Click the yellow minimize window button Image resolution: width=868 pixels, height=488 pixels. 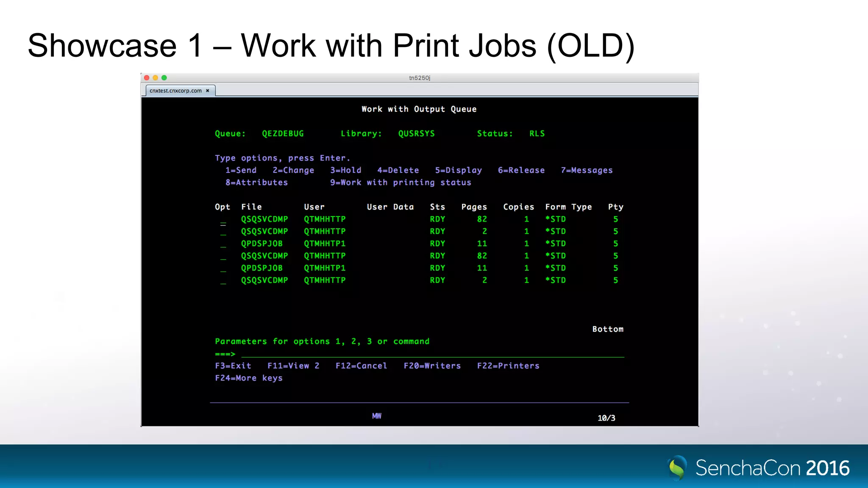[156, 78]
